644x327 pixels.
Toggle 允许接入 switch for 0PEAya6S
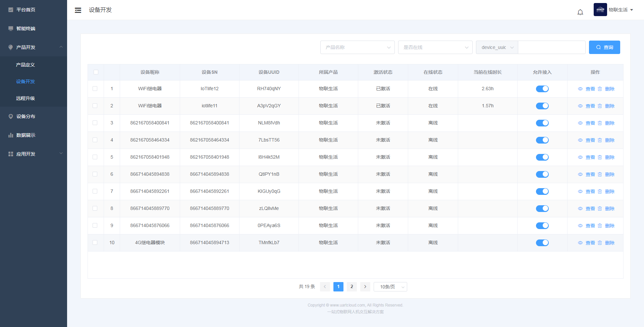click(542, 226)
